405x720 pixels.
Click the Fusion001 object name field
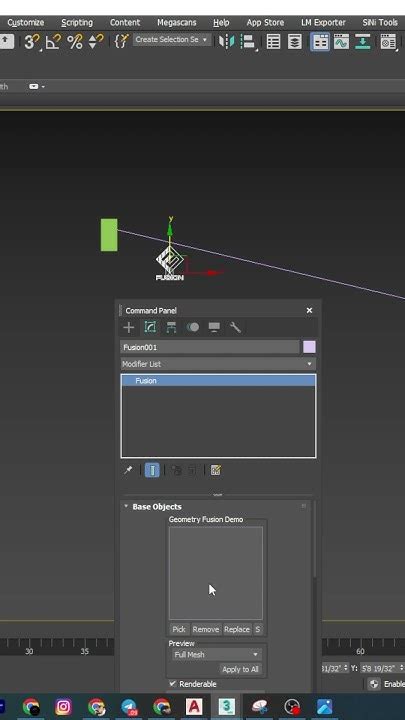click(x=210, y=347)
